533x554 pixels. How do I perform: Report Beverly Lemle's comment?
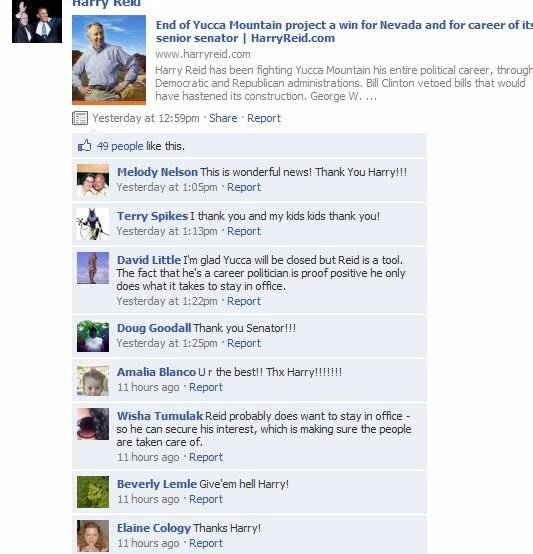click(x=206, y=499)
